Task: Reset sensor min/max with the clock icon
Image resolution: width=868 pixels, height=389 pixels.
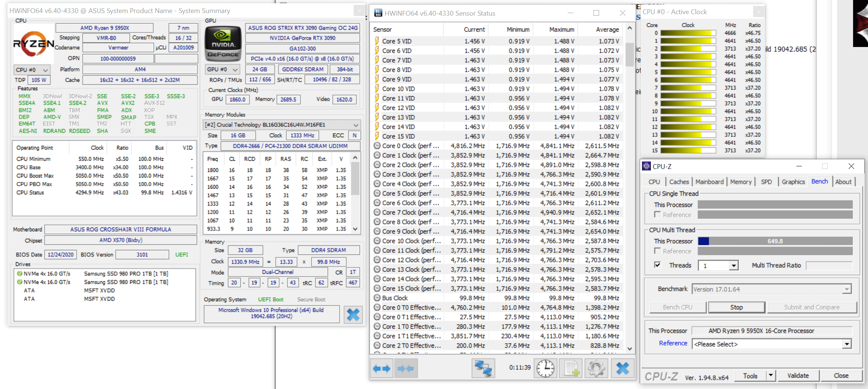Action: pyautogui.click(x=545, y=368)
